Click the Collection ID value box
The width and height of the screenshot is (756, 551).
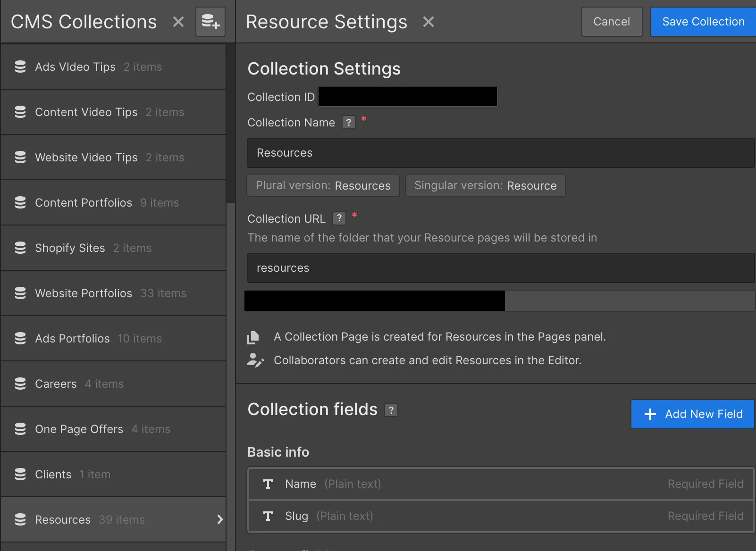pyautogui.click(x=408, y=97)
